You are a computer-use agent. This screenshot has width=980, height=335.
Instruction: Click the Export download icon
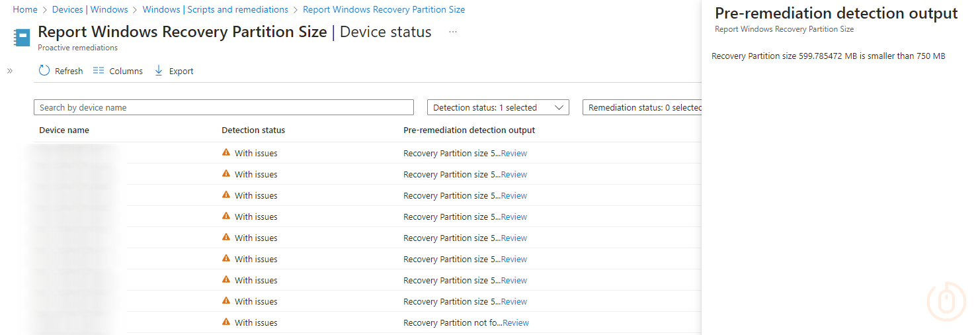(x=159, y=71)
